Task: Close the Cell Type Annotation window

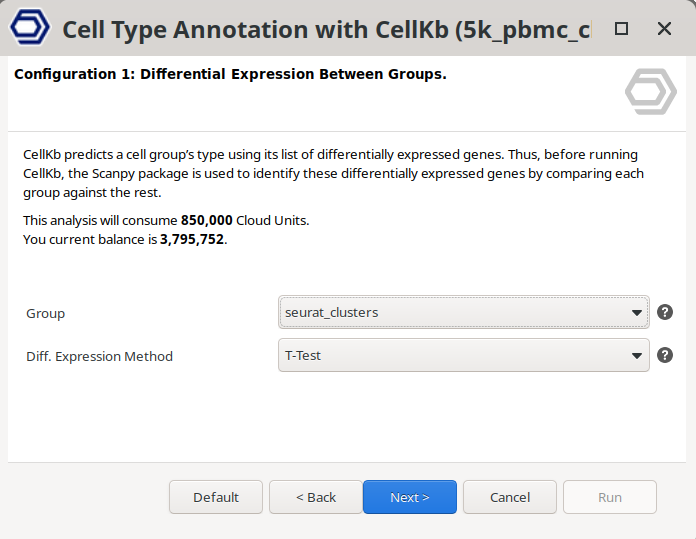Action: 664,29
